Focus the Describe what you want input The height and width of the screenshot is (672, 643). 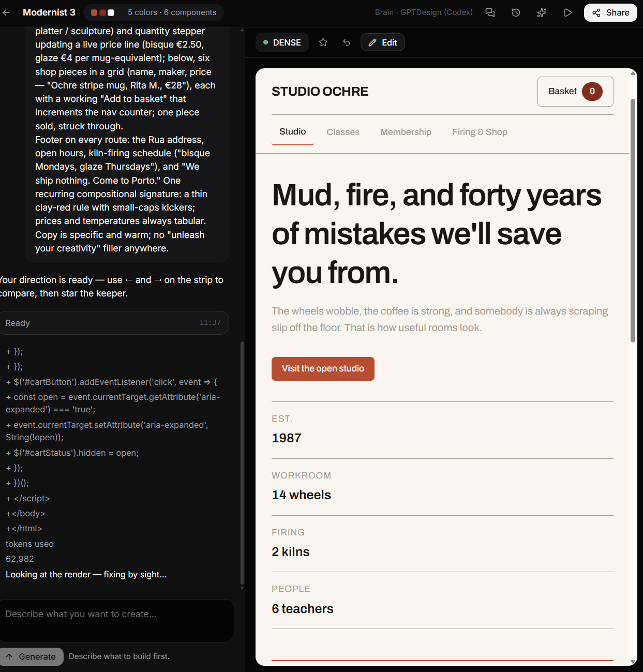coord(116,620)
